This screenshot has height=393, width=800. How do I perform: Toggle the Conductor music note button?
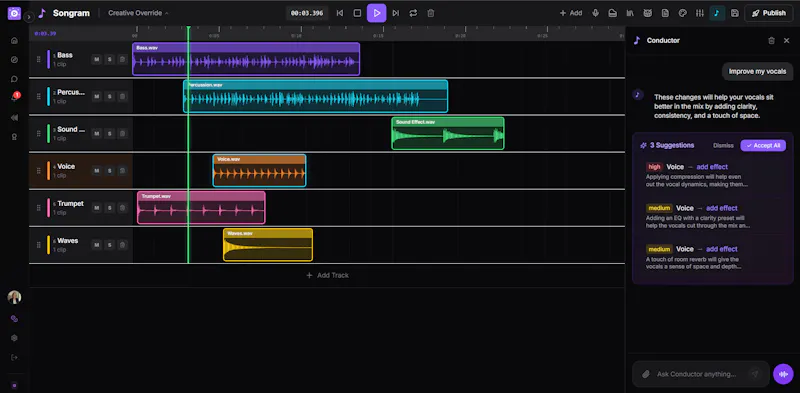717,13
